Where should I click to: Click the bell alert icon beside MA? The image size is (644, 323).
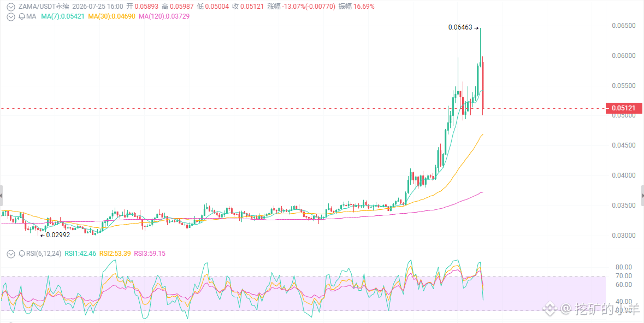21,16
